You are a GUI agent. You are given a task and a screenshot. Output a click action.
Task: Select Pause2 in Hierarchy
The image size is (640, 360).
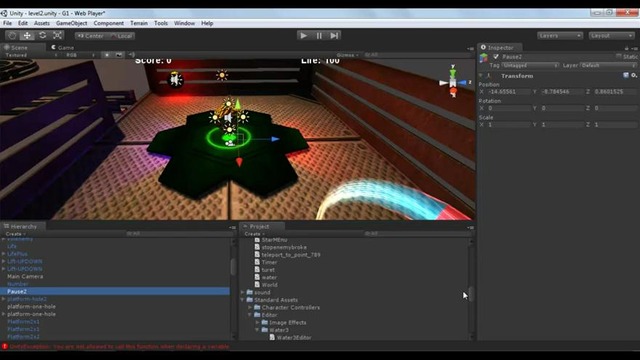click(115, 291)
